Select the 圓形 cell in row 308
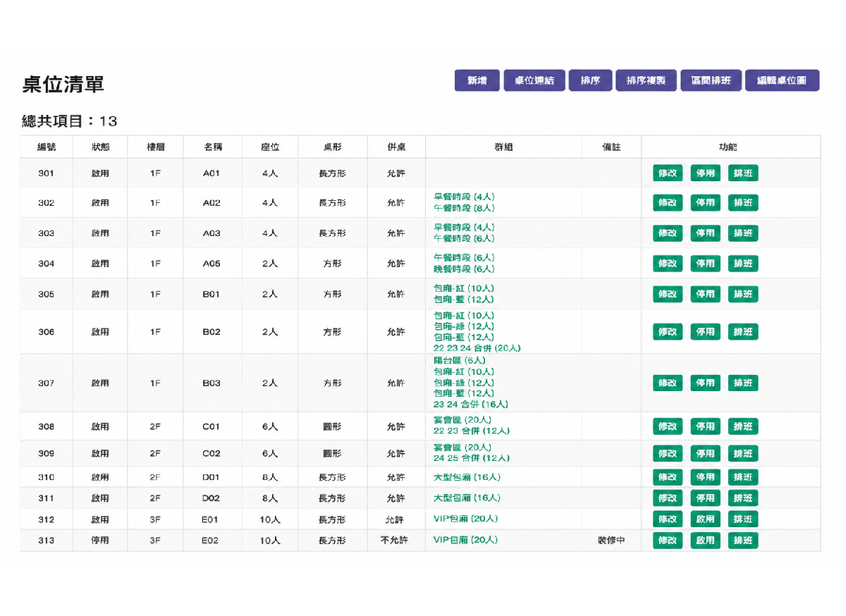The height and width of the screenshot is (616, 846). 333,426
